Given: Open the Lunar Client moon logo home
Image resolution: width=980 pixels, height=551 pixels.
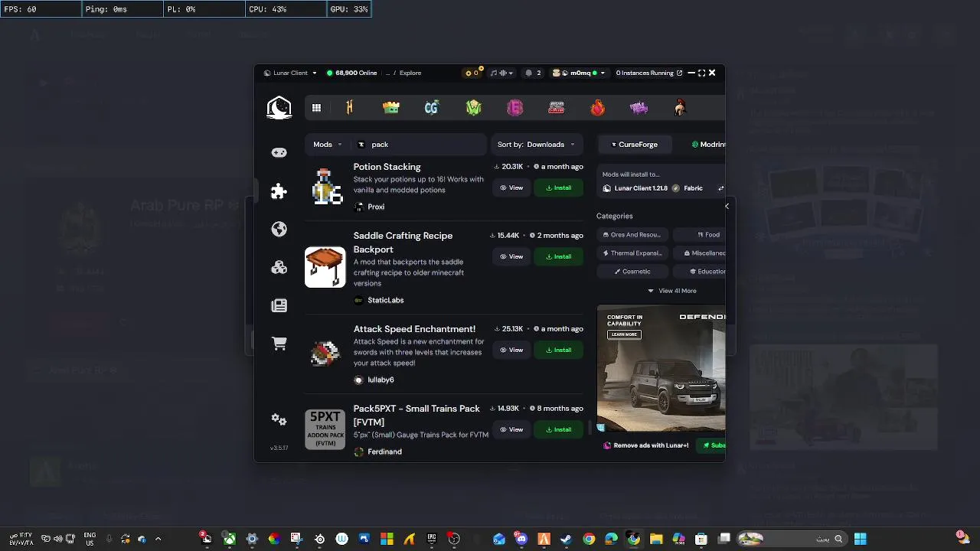Looking at the screenshot, I should [279, 108].
